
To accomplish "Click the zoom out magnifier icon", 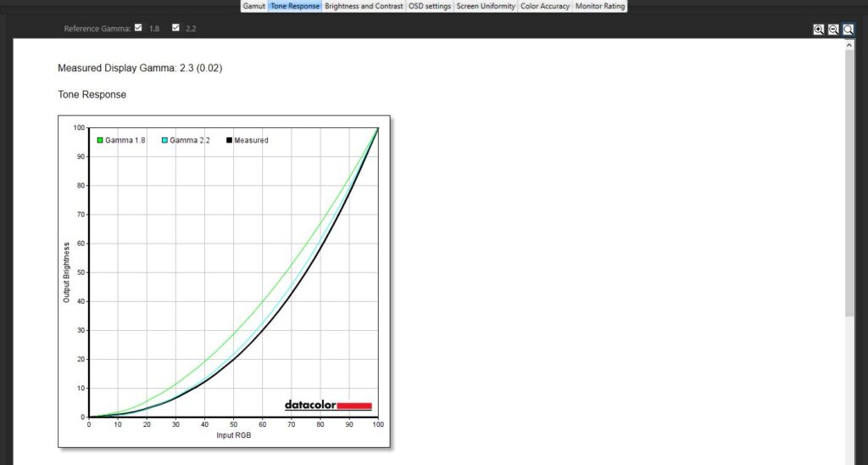I will pos(833,29).
